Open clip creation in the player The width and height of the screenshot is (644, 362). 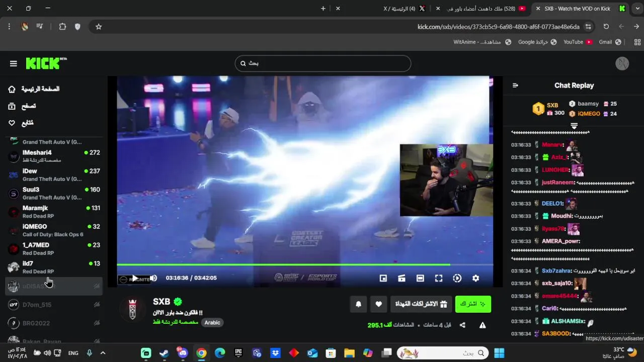click(x=401, y=278)
